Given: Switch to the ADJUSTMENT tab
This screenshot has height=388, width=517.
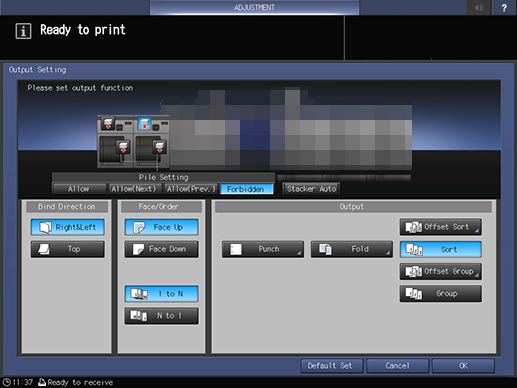Looking at the screenshot, I should [x=254, y=7].
